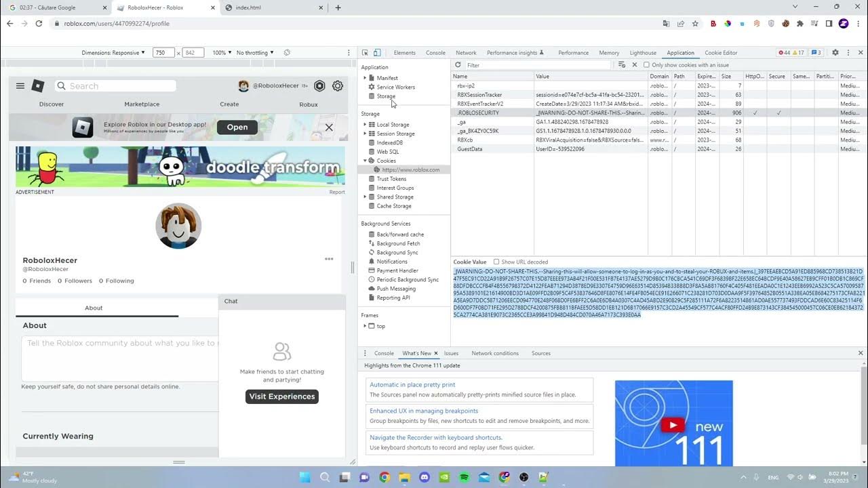The width and height of the screenshot is (868, 488).
Task: Enable Show URL decoded checkbox
Action: 496,262
